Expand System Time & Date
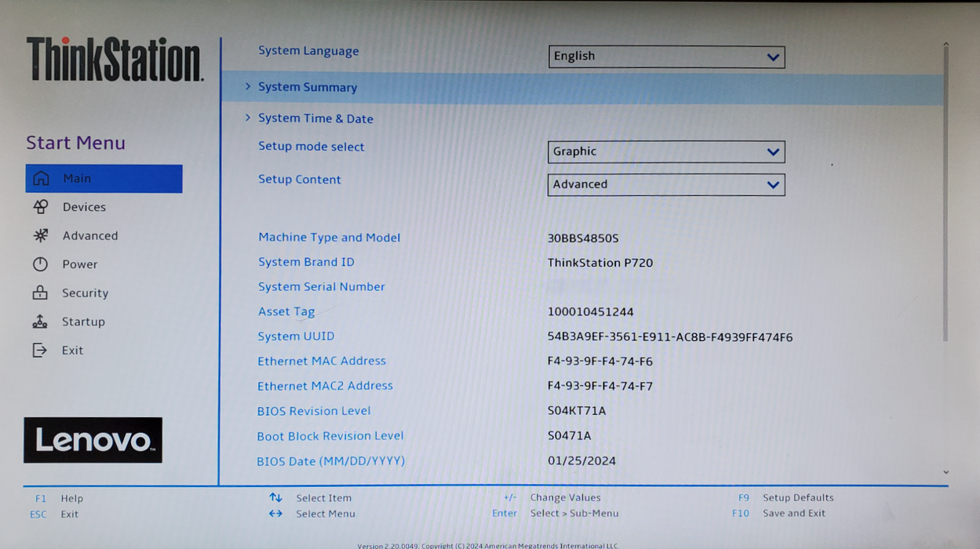 click(x=315, y=118)
